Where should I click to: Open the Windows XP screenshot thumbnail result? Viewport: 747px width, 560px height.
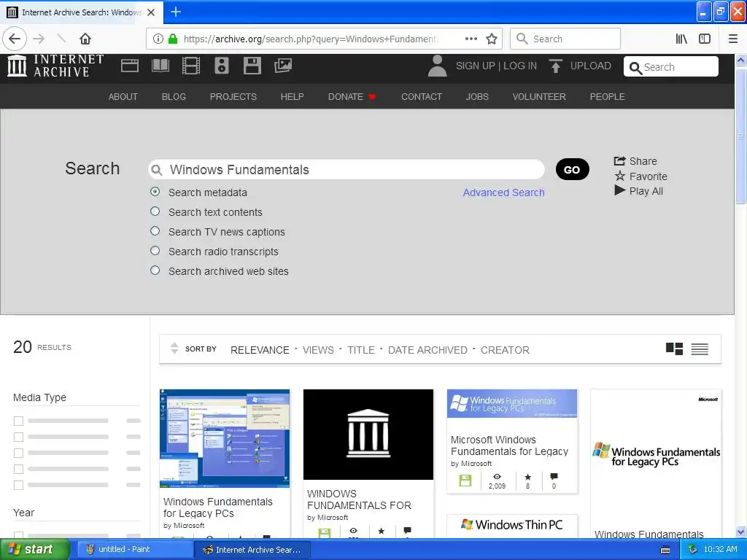[x=225, y=438]
